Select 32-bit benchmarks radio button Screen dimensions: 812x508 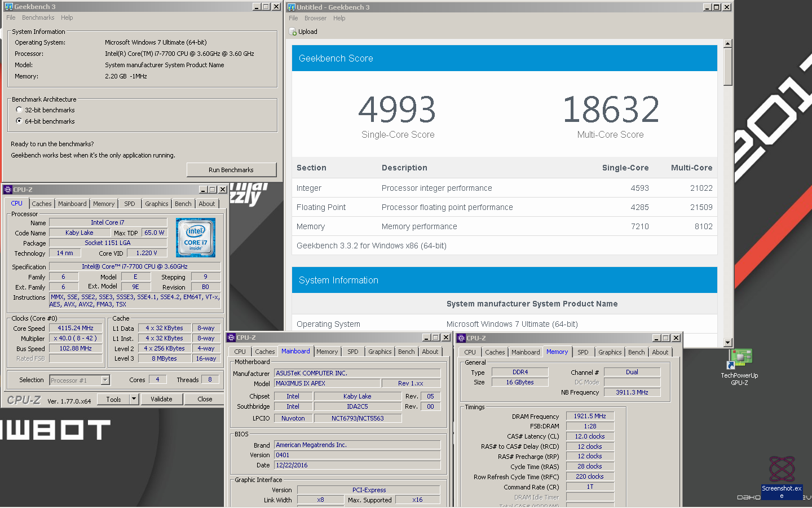click(x=19, y=110)
